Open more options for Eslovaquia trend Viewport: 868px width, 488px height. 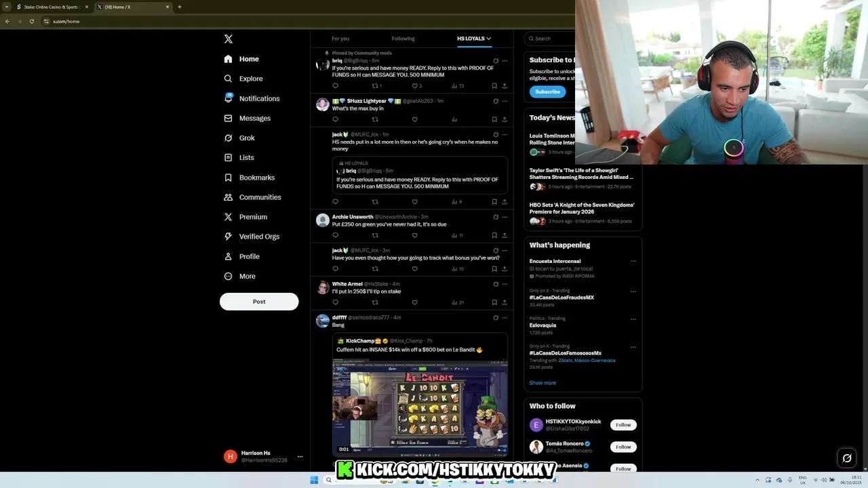coord(633,319)
